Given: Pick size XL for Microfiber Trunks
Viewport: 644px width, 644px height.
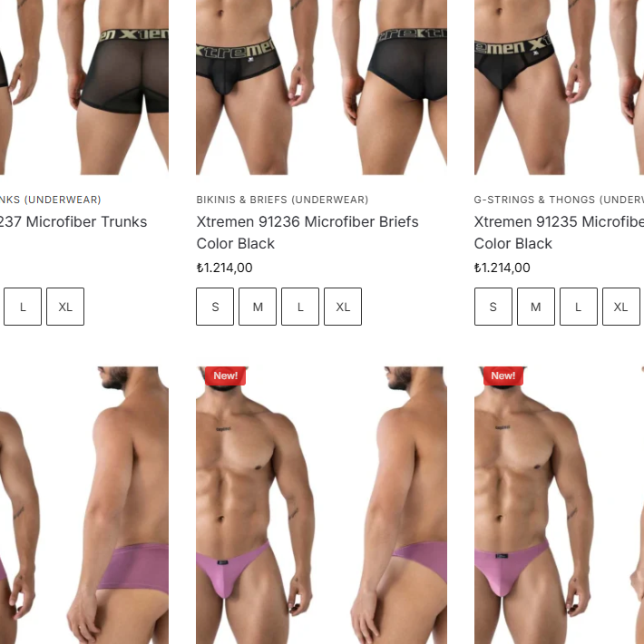Looking at the screenshot, I should coord(65,307).
